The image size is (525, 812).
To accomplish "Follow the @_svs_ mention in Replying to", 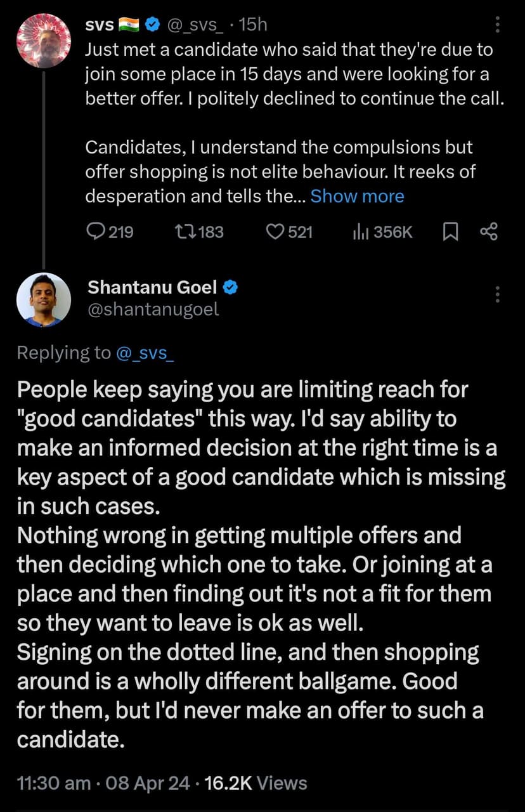I will pos(145,353).
